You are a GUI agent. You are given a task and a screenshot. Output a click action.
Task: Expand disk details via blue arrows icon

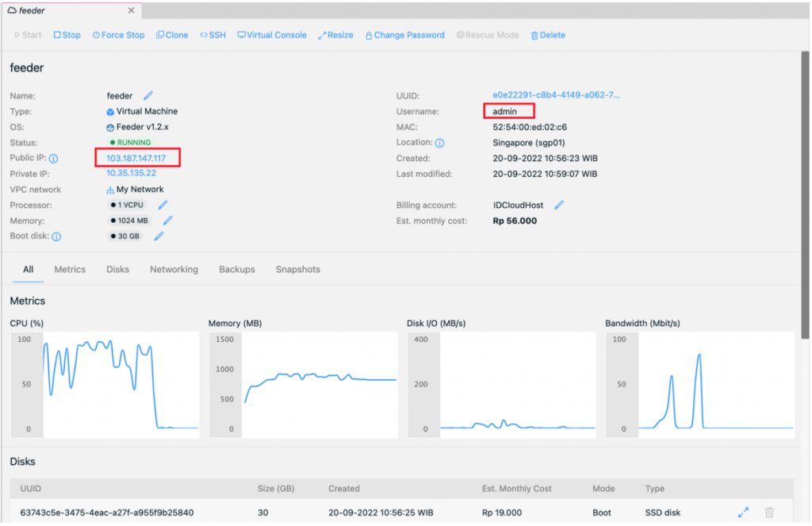click(x=744, y=513)
